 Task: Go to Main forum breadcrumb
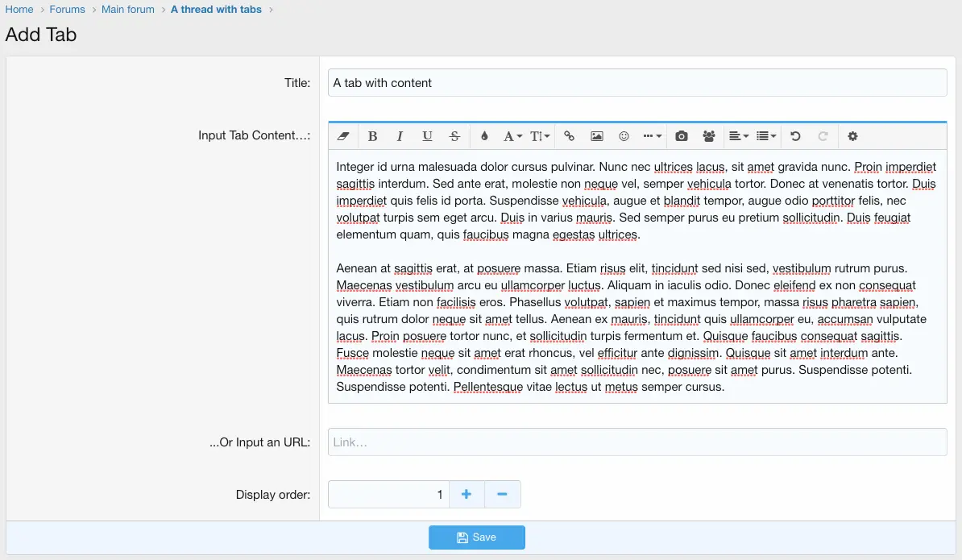[128, 10]
